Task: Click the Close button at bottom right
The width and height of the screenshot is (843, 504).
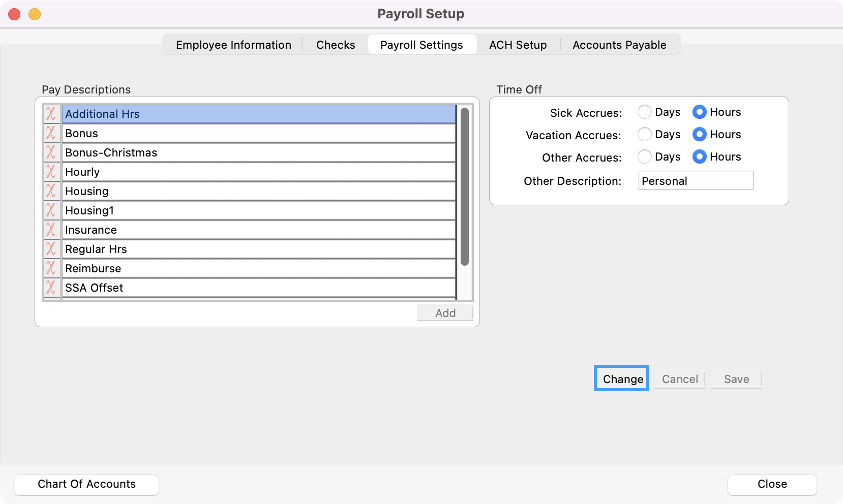Action: point(772,484)
